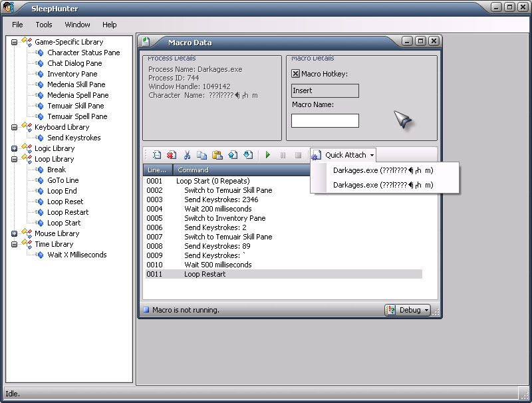Select the Break command in Loop Library
Image resolution: width=532 pixels, height=403 pixels.
(x=57, y=170)
